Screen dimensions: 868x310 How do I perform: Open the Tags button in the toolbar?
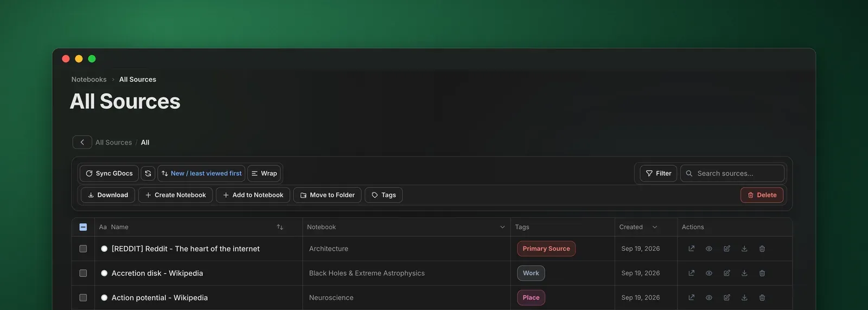tap(384, 195)
